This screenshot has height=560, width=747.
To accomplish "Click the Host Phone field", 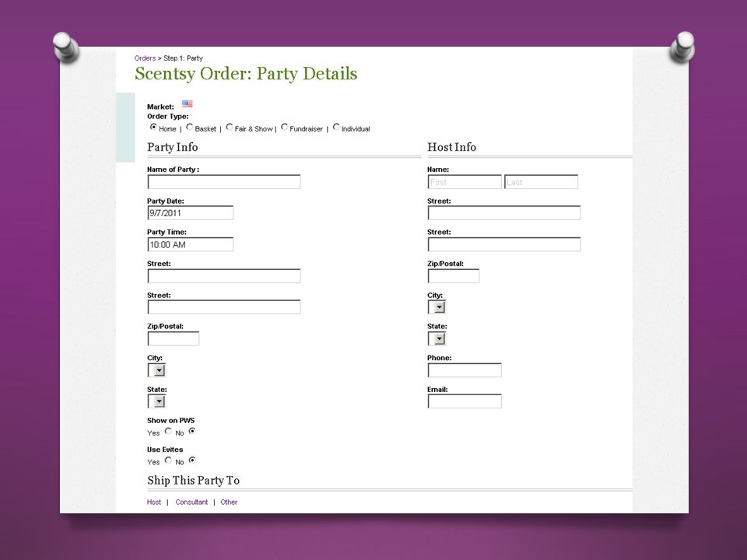I will [x=465, y=370].
